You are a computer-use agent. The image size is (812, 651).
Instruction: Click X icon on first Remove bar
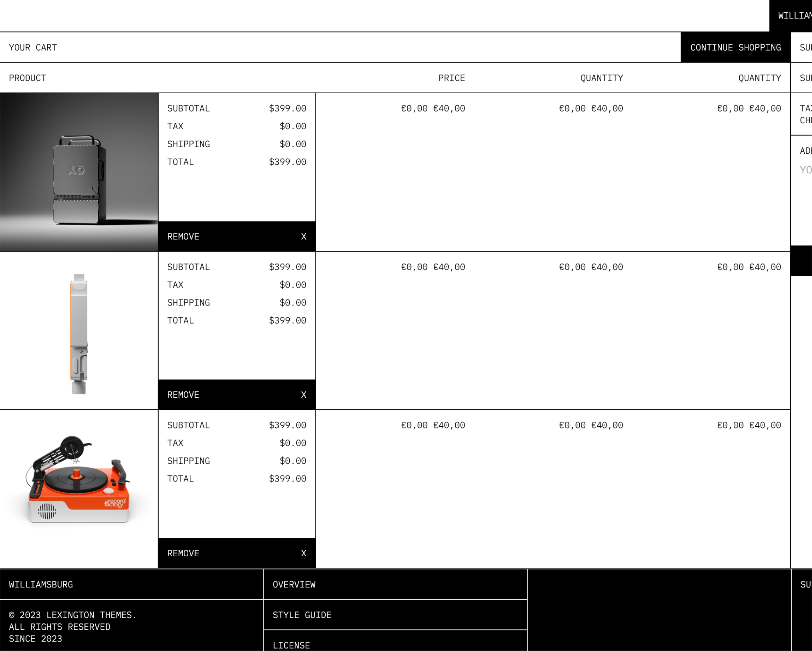tap(304, 237)
